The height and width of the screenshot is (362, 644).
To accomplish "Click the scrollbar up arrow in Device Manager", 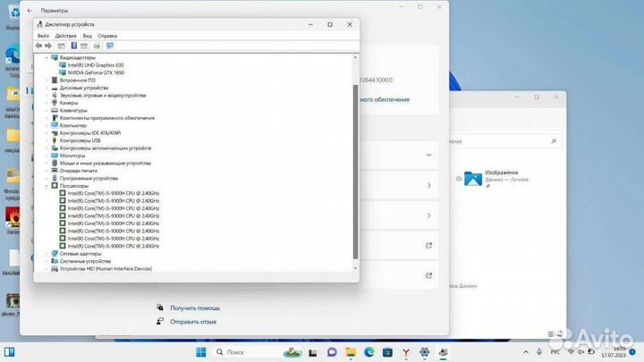I will coord(355,57).
